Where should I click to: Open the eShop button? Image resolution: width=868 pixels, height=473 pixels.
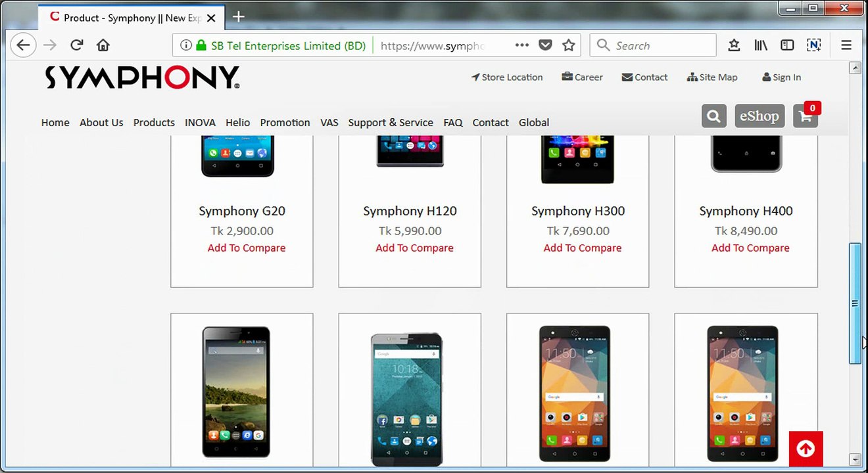pyautogui.click(x=759, y=116)
